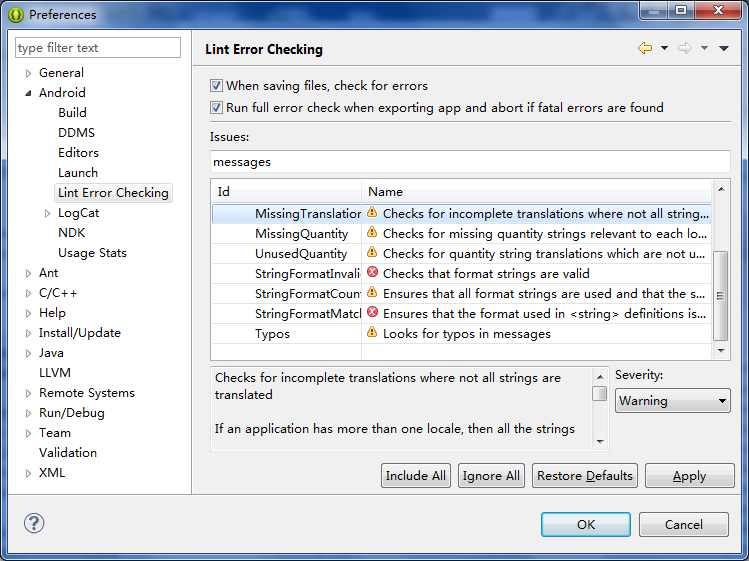Image resolution: width=749 pixels, height=561 pixels.
Task: Click the warning icon of Typos row
Action: coord(372,333)
